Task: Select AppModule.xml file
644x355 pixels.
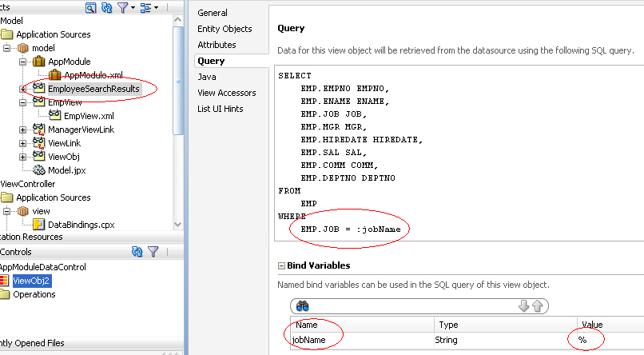Action: [93, 75]
